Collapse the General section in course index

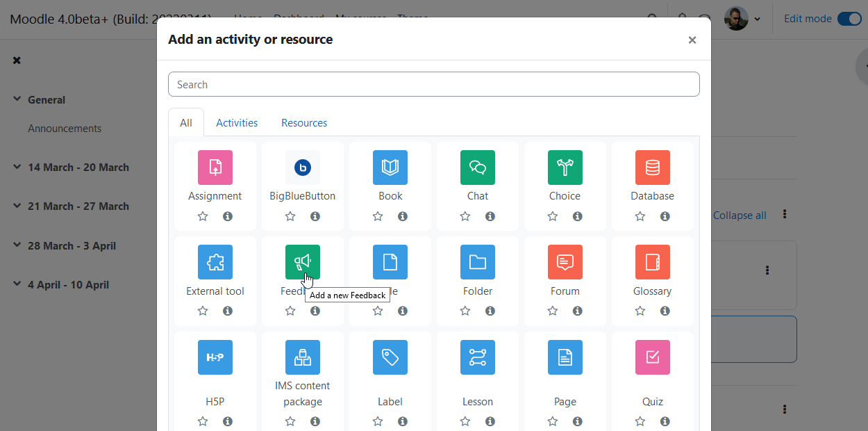[17, 99]
